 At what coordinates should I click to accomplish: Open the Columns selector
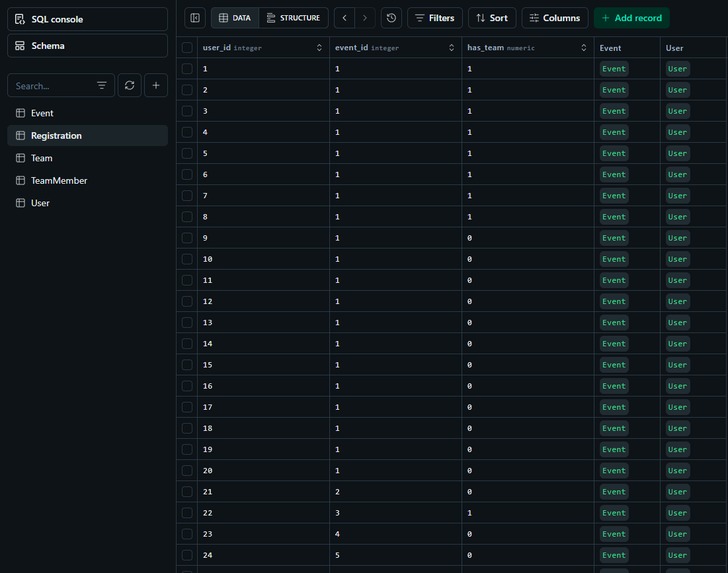[555, 18]
